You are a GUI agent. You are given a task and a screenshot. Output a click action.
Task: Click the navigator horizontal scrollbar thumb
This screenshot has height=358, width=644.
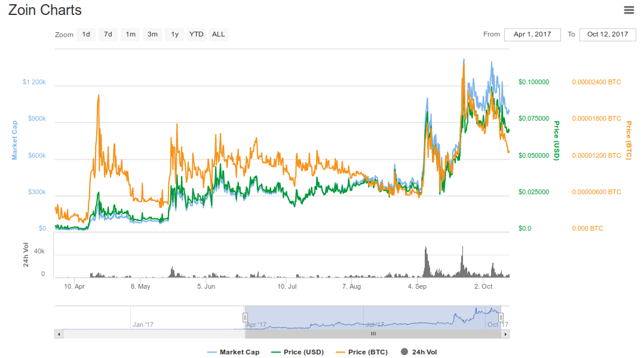(373, 334)
